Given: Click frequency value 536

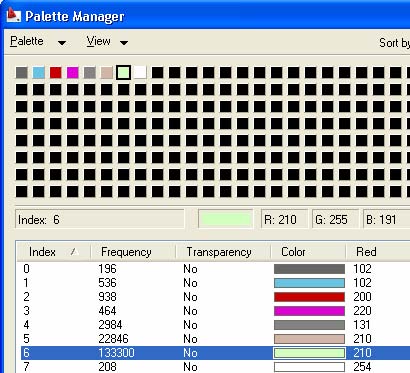Looking at the screenshot, I should [107, 283].
